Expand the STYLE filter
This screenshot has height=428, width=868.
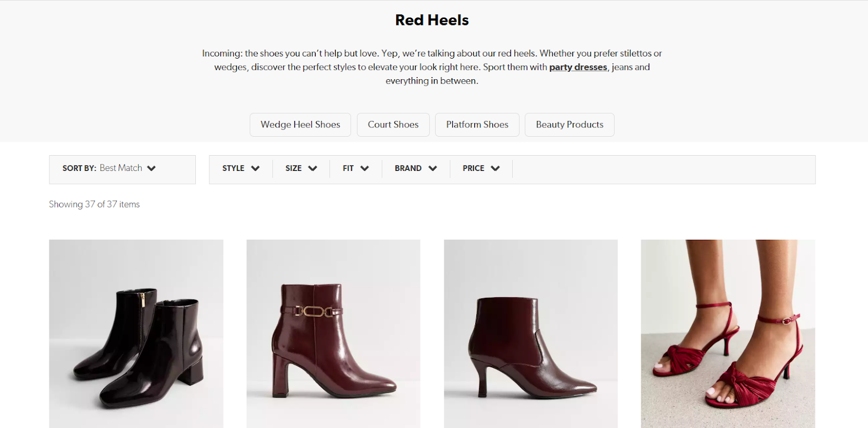(240, 168)
